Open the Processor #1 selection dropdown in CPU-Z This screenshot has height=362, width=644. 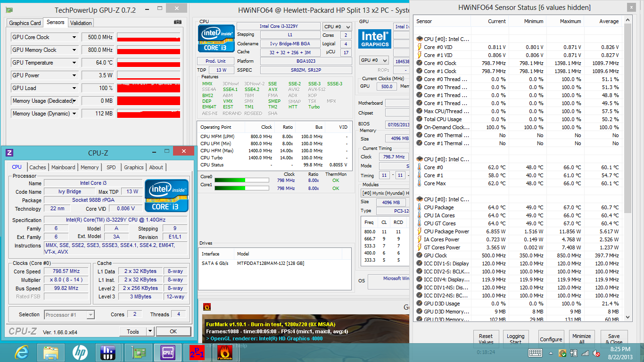click(x=69, y=315)
